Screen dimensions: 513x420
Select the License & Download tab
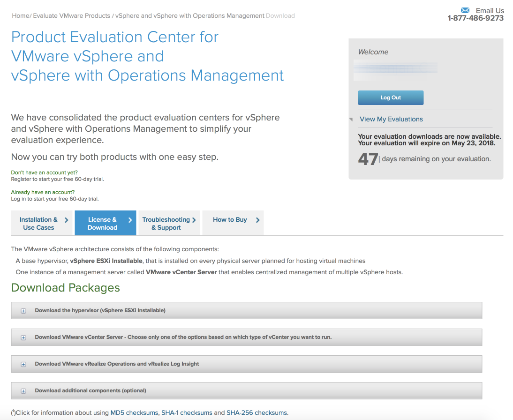[x=102, y=223]
